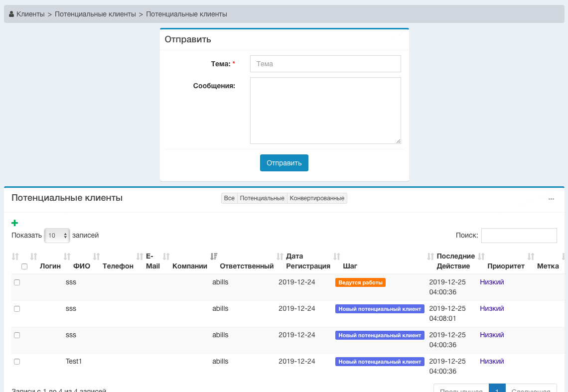Toggle the select-all checkbox in table header
568x392 pixels.
[24, 266]
